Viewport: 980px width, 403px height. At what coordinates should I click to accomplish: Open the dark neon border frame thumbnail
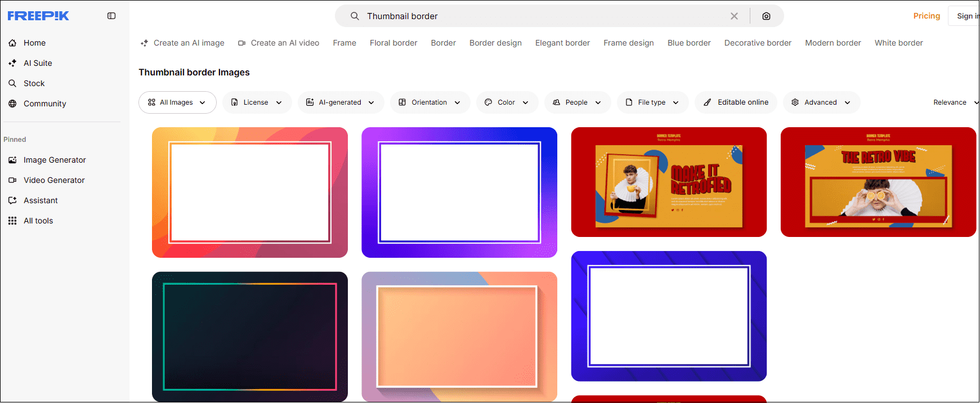tap(250, 337)
